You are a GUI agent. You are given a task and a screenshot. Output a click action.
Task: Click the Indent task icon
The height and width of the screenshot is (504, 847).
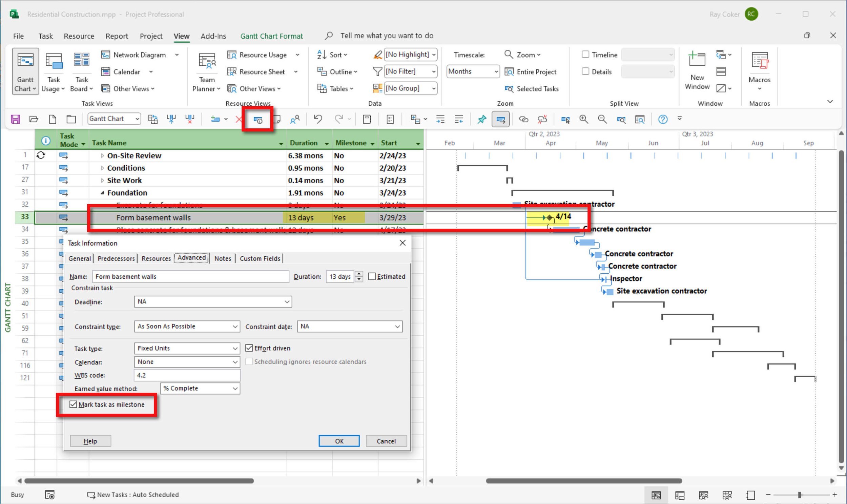point(440,119)
